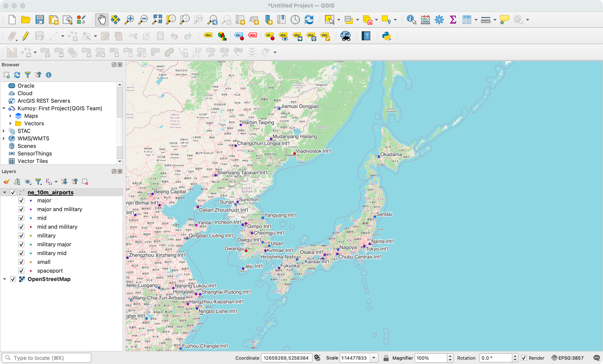Toggle editing with the pencil icon
This screenshot has height=364, width=603.
[26, 36]
